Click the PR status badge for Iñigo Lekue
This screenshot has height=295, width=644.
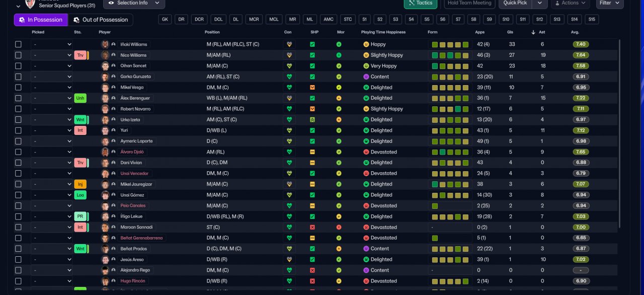click(80, 216)
